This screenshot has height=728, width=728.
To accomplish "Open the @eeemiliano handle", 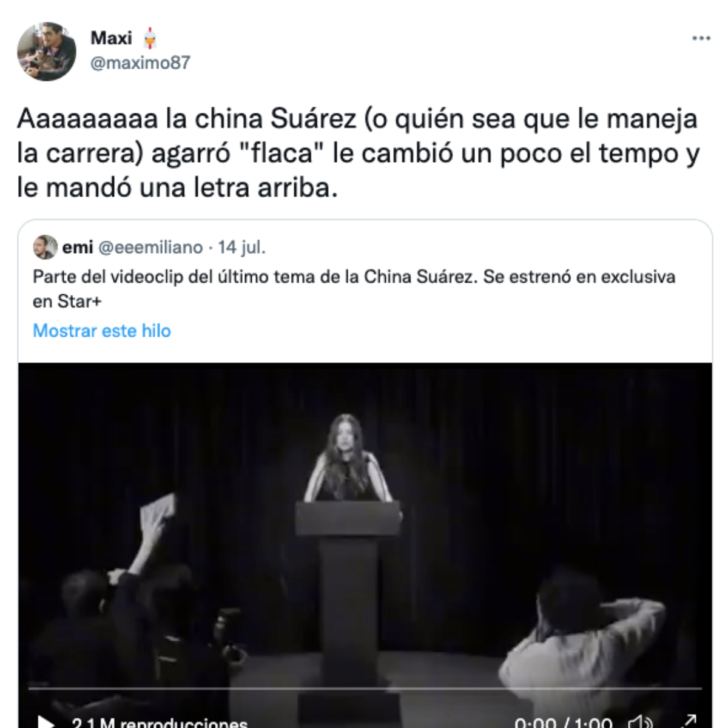I will click(x=150, y=247).
